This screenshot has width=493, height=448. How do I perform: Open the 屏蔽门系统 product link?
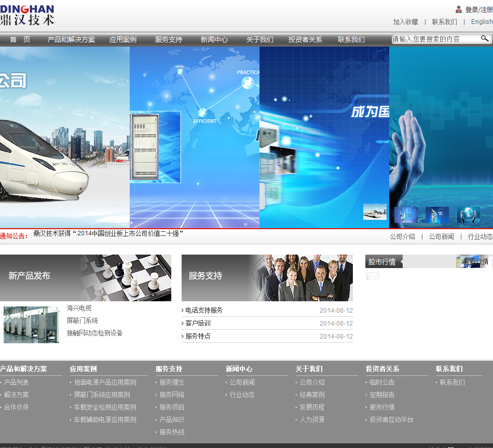82,320
